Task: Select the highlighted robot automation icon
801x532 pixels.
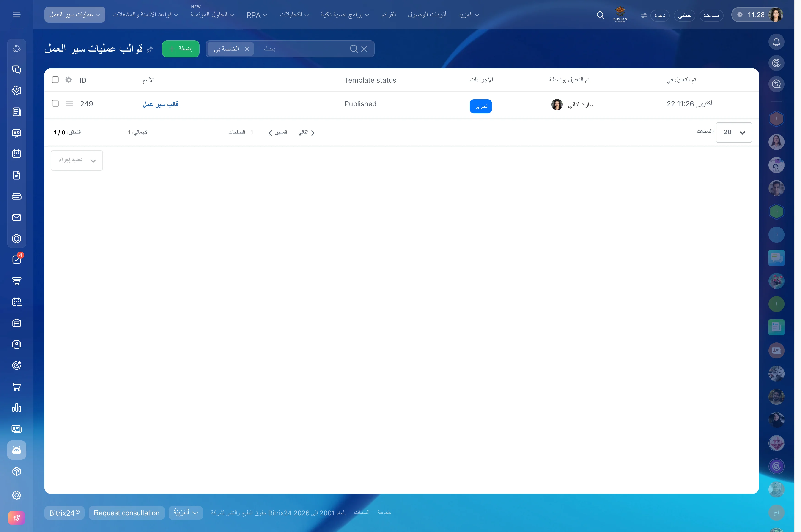Action: coord(16,450)
